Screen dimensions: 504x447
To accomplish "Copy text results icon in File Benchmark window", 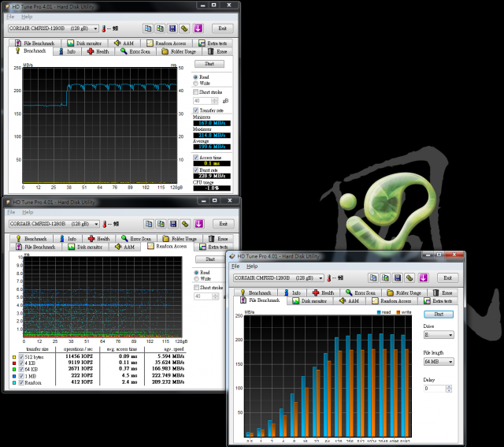I will (373, 278).
